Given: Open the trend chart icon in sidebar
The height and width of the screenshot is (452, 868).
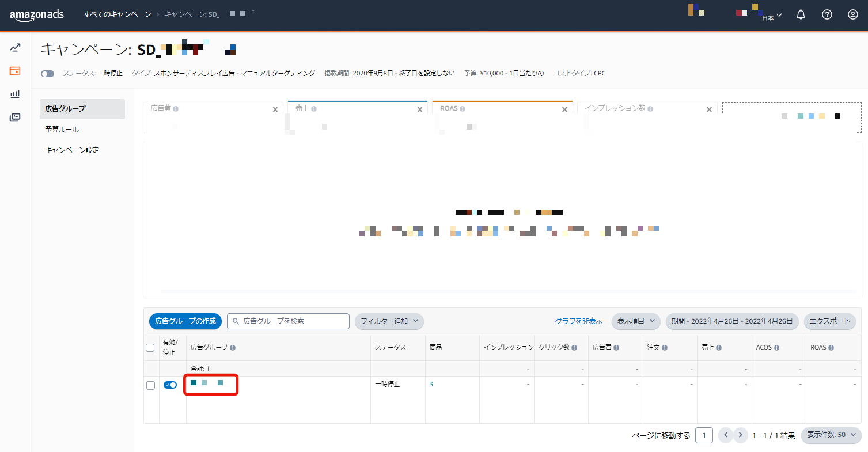Looking at the screenshot, I should pos(15,48).
